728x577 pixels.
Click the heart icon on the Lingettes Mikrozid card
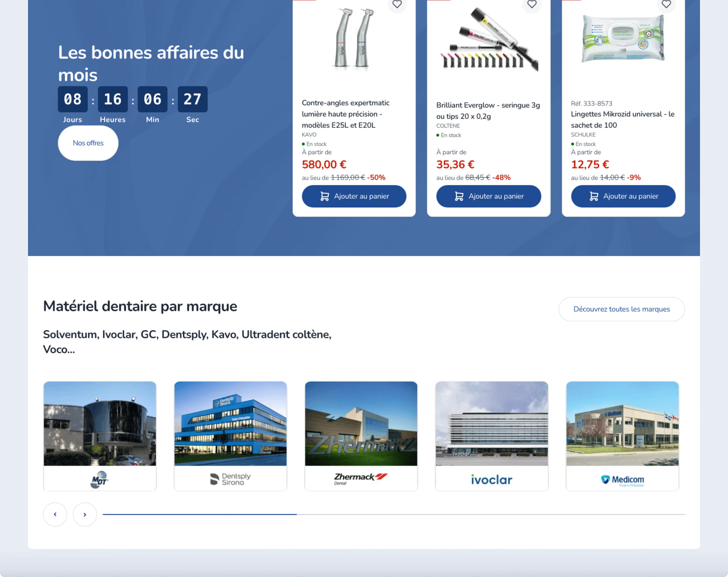[x=666, y=4]
